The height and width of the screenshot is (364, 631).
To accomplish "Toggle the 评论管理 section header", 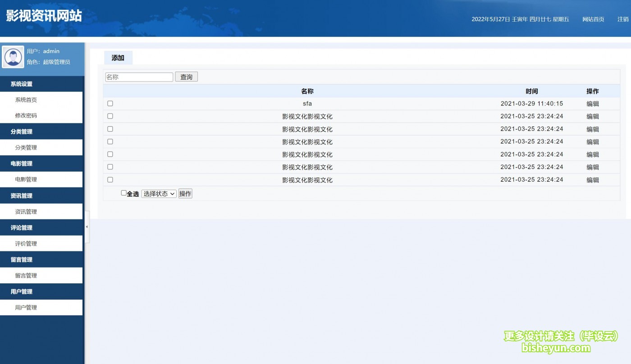I will [x=41, y=227].
